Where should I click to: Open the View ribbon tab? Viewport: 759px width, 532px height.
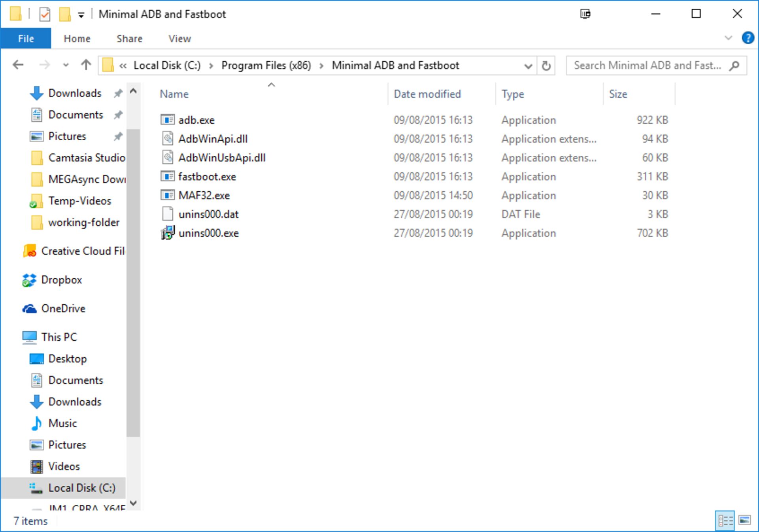179,38
